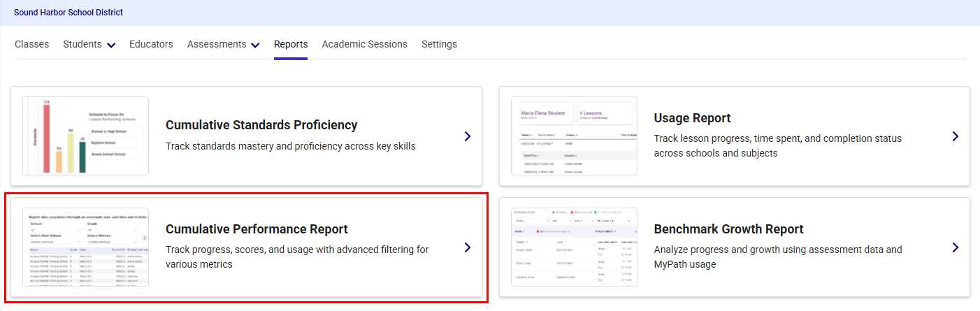The image size is (980, 311).
Task: Click the Cumulative Performance Report heading
Action: (x=257, y=229)
